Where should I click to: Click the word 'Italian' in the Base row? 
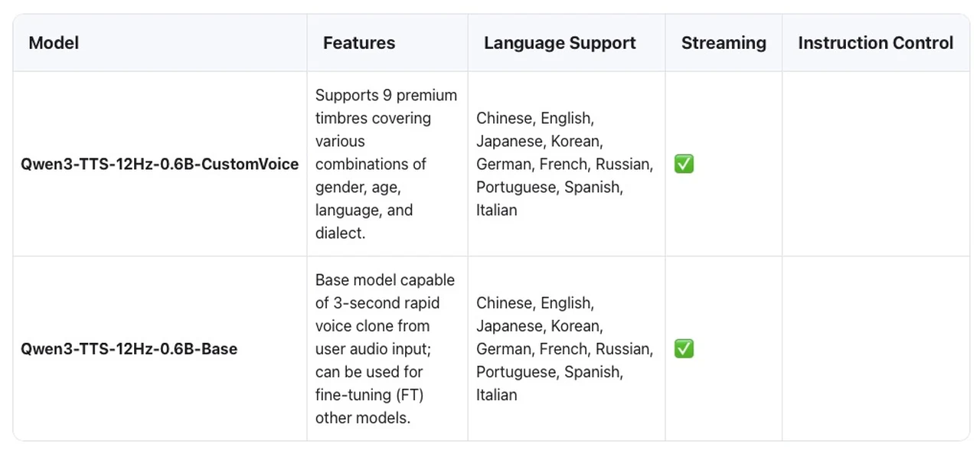point(496,395)
